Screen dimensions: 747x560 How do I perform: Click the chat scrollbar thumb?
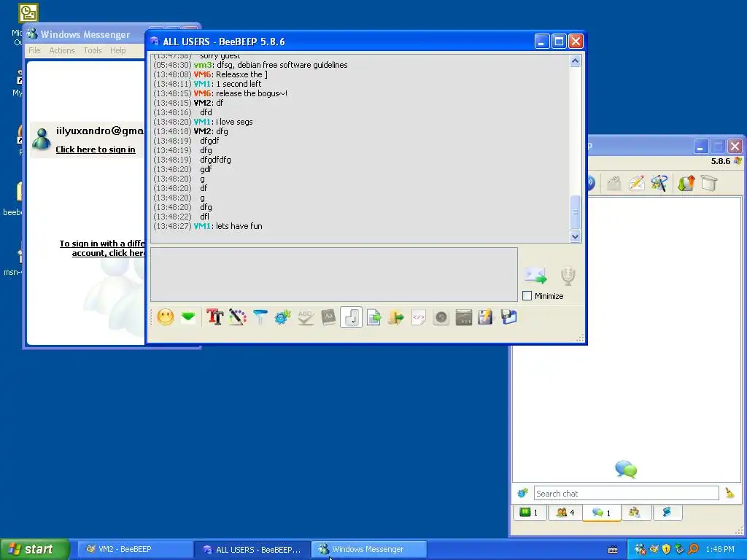coord(575,212)
